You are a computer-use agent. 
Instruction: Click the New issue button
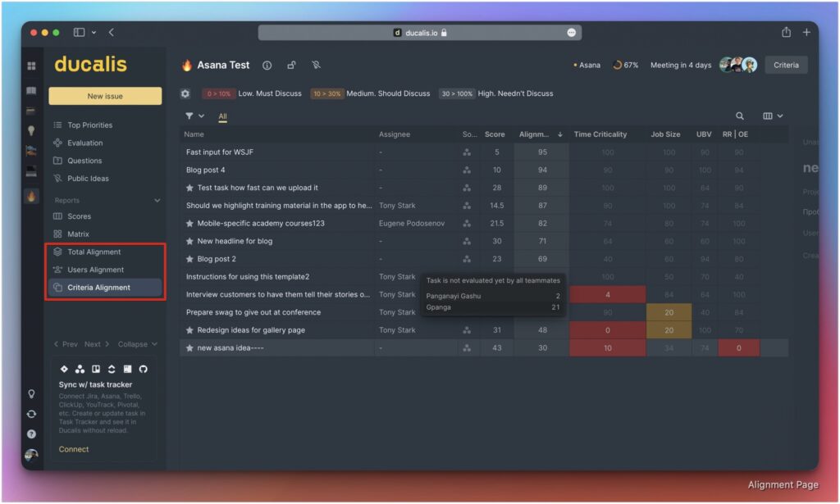click(105, 97)
